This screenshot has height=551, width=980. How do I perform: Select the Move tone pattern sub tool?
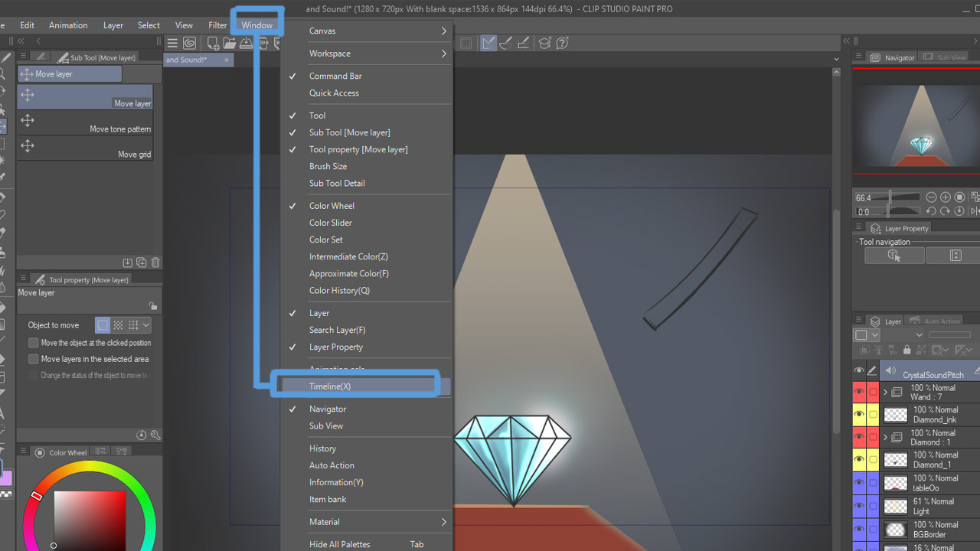85,122
